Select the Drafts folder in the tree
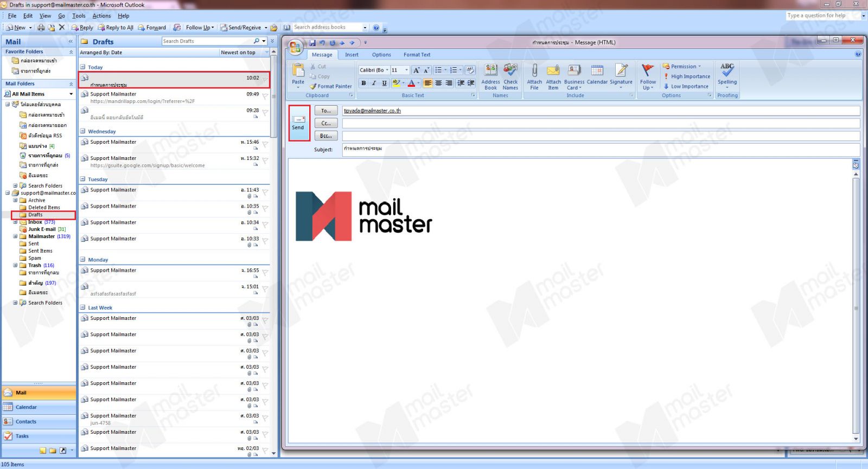Image resolution: width=868 pixels, height=469 pixels. click(35, 215)
